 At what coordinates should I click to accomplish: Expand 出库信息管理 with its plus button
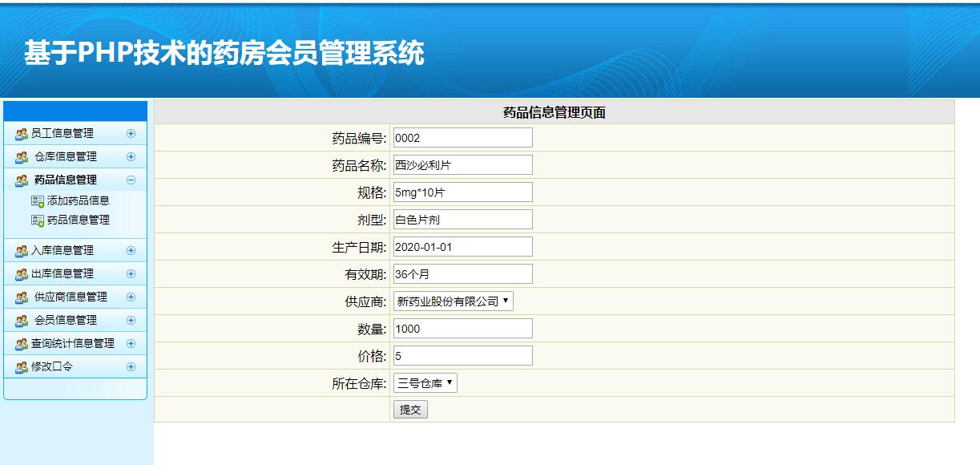[x=131, y=274]
